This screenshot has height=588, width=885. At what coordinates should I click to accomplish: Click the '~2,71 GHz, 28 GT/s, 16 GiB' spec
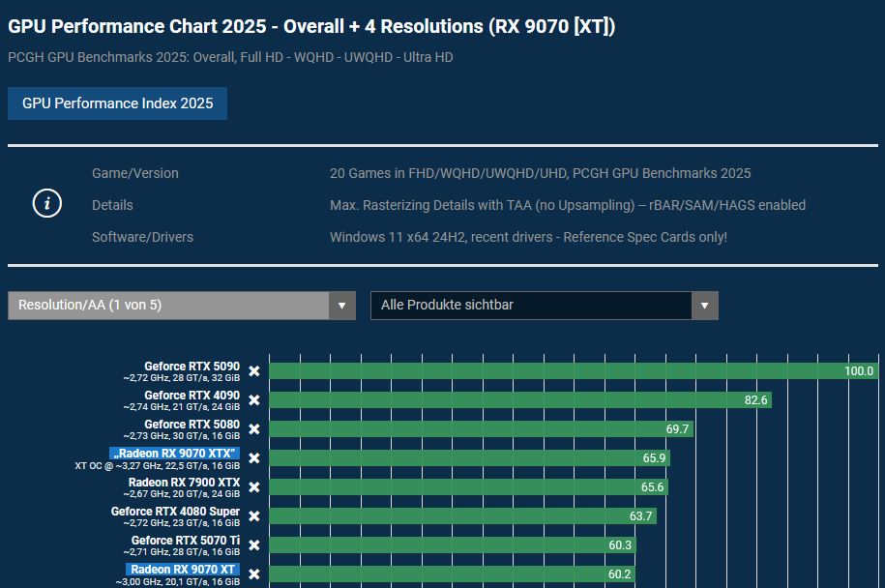coord(182,552)
